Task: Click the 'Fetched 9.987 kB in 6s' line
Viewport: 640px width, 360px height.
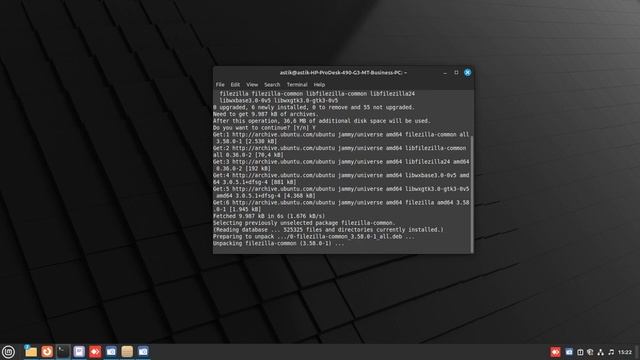Action: [269, 216]
